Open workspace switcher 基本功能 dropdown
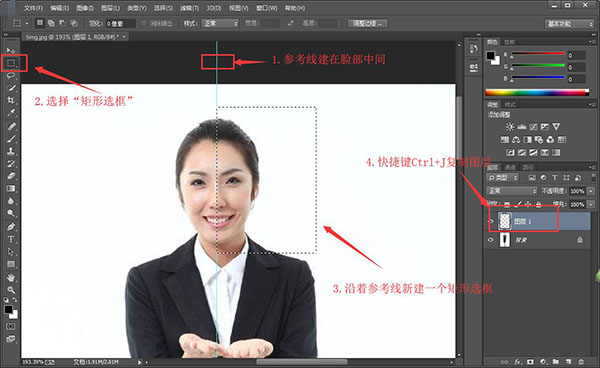600x368 pixels. [569, 24]
